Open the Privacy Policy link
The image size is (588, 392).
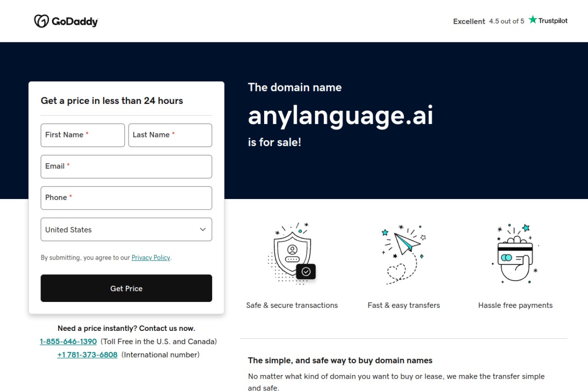[151, 258]
